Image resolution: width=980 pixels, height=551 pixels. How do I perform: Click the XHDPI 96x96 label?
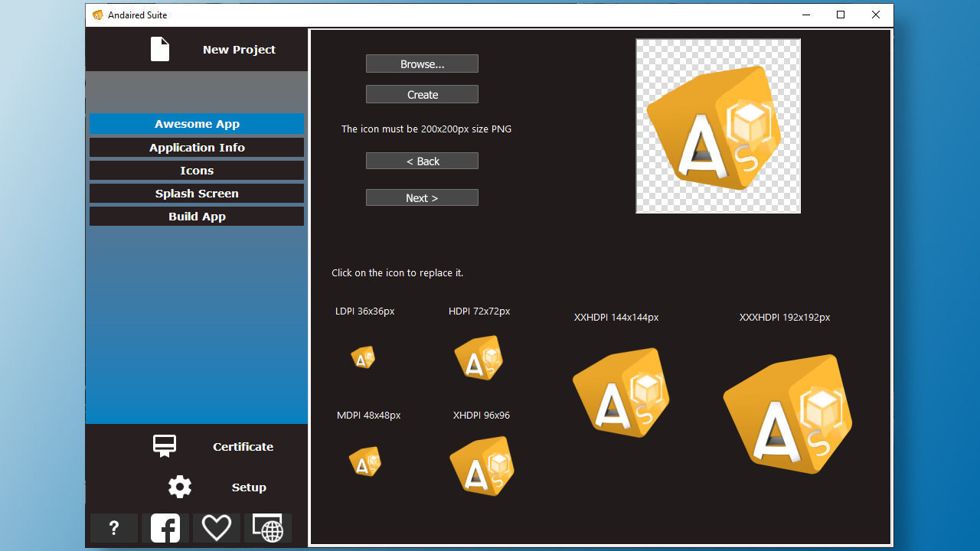coord(482,416)
